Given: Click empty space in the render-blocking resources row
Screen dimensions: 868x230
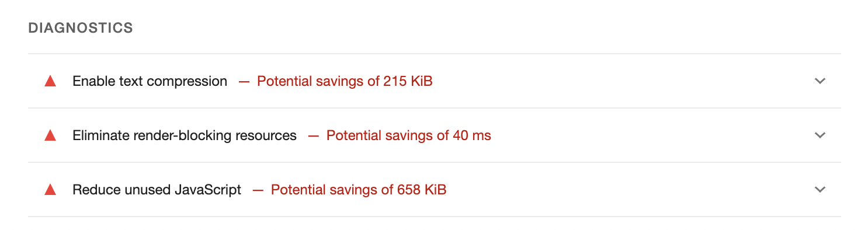Looking at the screenshot, I should (x=648, y=135).
